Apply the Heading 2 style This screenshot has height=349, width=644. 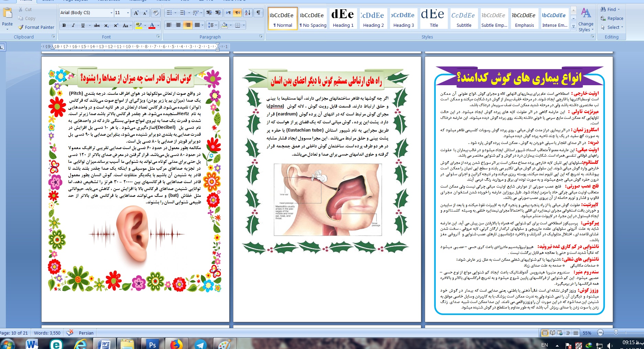point(373,18)
